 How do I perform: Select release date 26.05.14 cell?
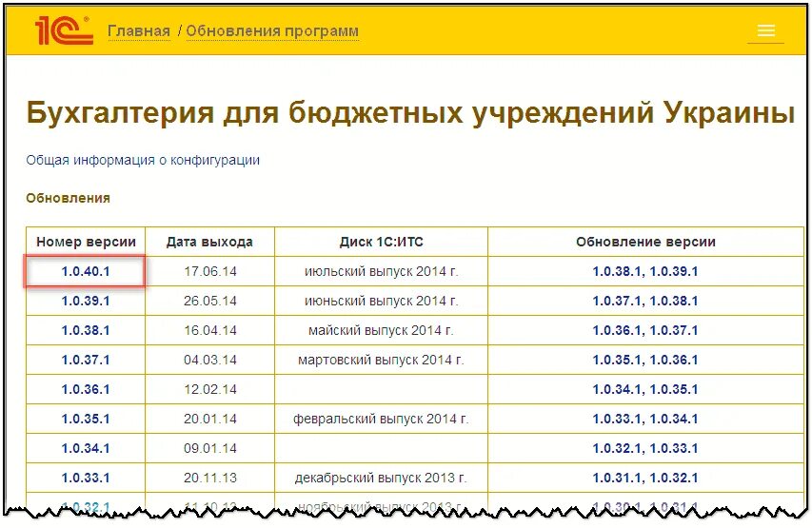[209, 301]
